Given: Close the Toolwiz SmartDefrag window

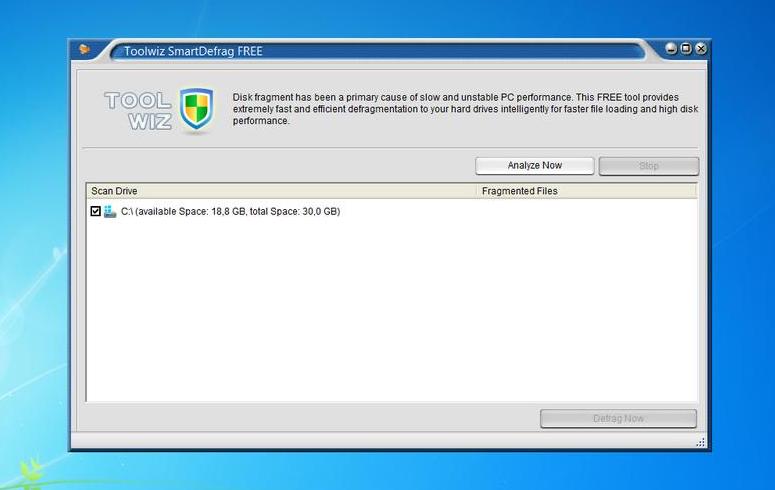Looking at the screenshot, I should (700, 48).
